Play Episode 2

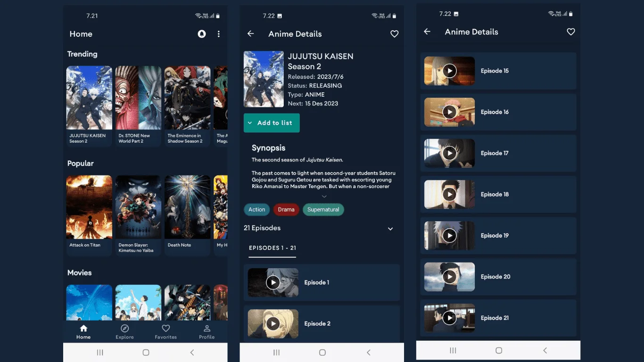pyautogui.click(x=273, y=323)
